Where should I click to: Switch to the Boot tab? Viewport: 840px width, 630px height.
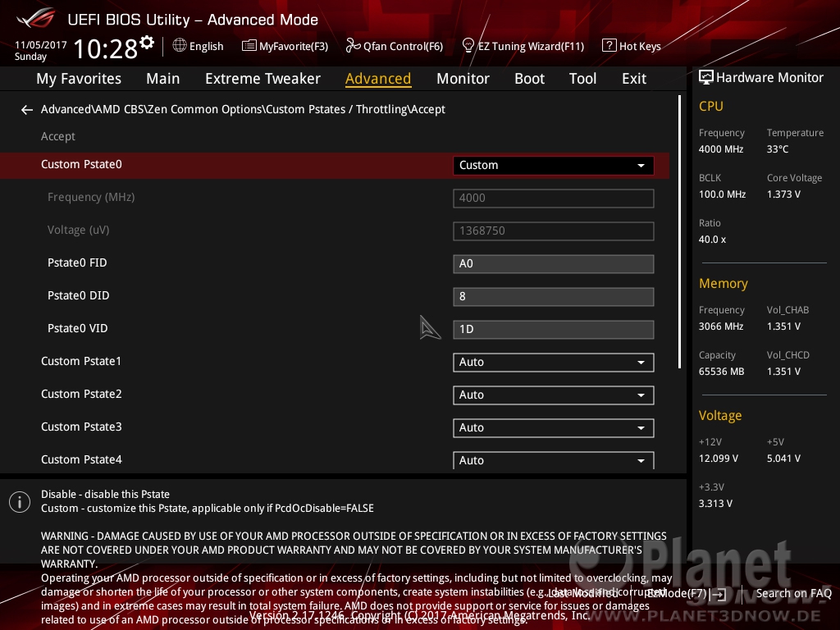529,79
